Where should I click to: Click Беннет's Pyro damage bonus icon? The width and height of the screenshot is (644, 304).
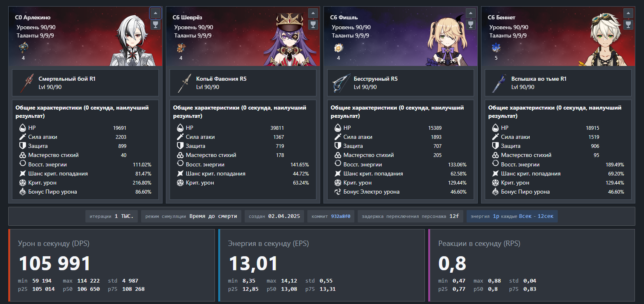coord(495,192)
